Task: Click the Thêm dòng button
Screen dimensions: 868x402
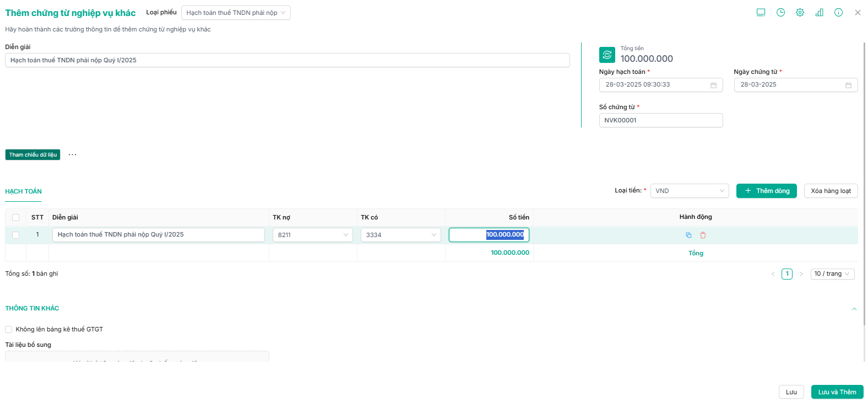Action: pos(766,191)
